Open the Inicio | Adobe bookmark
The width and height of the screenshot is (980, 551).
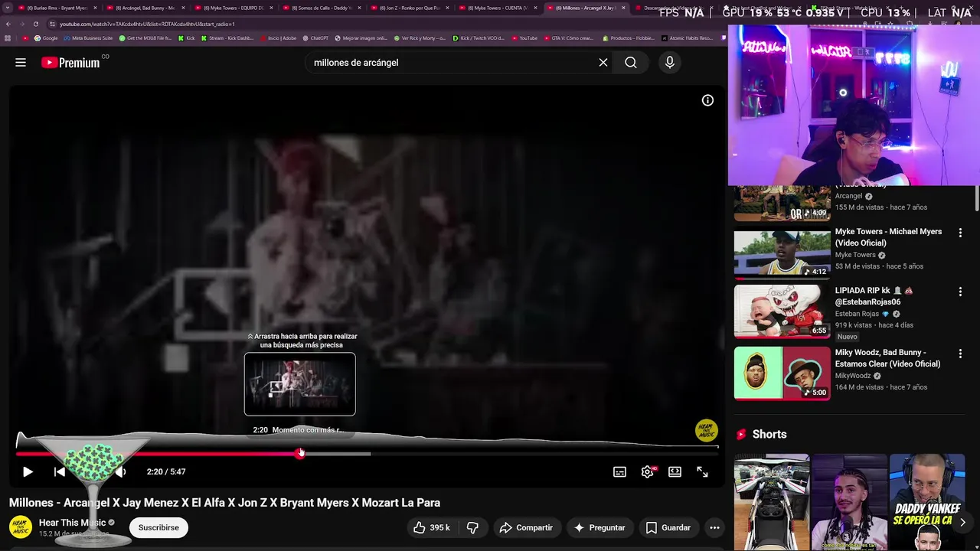pos(279,38)
